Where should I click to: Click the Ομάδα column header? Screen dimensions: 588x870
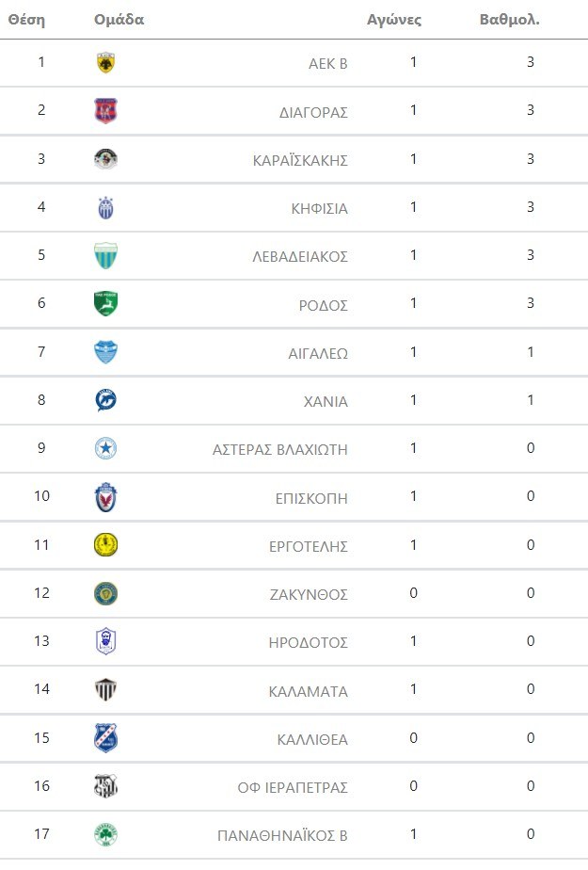[119, 19]
